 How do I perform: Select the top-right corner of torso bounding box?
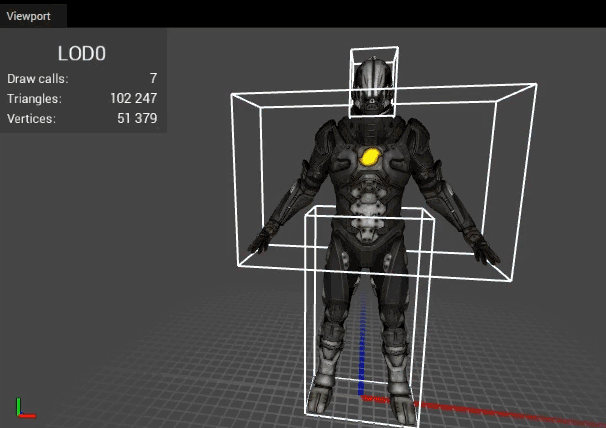[x=537, y=86]
